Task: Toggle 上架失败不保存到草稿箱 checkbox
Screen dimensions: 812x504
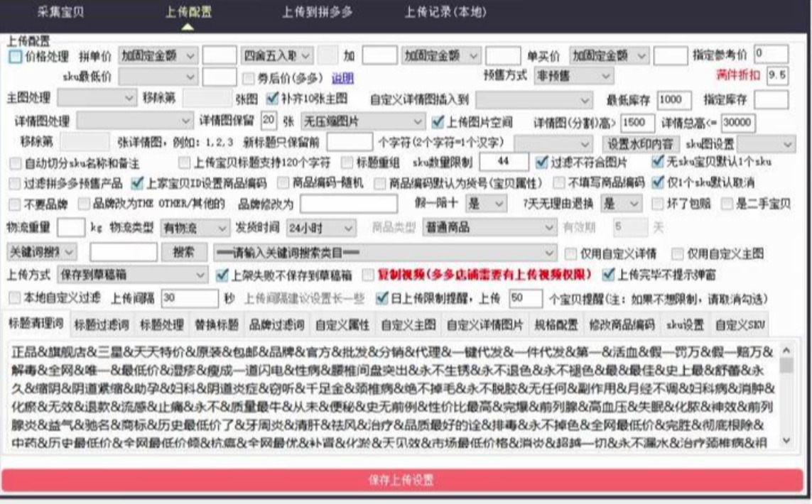Action: click(222, 275)
